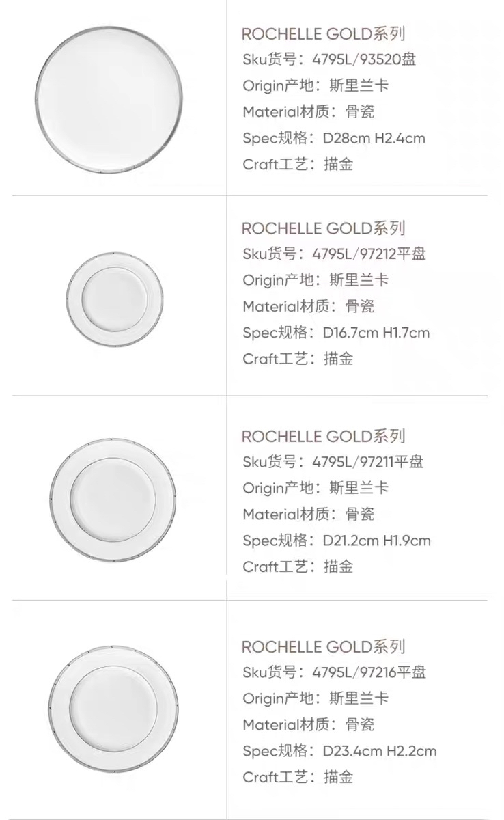Click SKU 4795L/97216 flat plate line
The height and width of the screenshot is (820, 504).
(x=334, y=672)
